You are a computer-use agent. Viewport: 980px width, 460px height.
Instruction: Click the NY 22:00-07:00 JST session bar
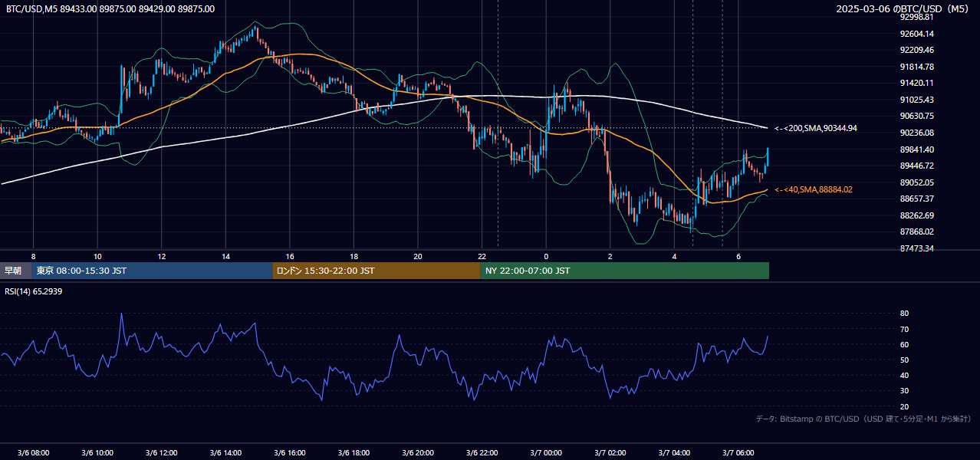[625, 271]
